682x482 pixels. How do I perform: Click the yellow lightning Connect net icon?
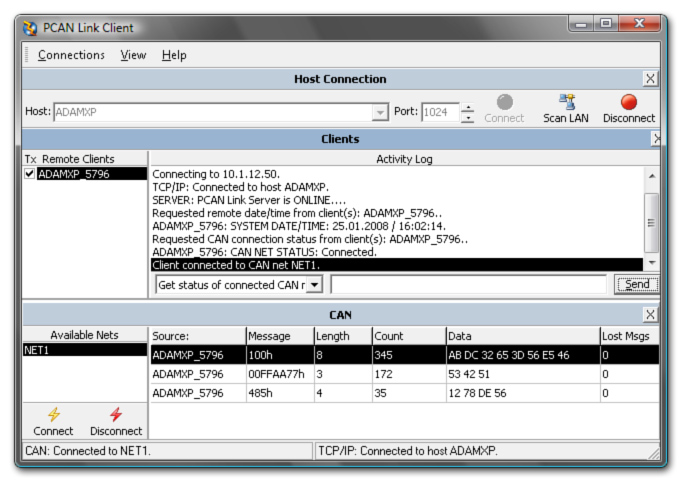(54, 414)
